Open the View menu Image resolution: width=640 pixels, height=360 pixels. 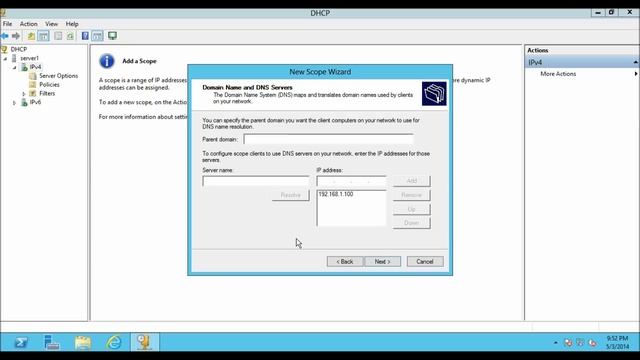click(51, 24)
